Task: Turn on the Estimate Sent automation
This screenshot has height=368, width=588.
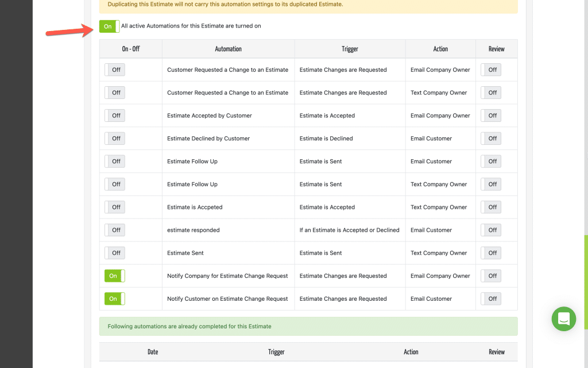Action: 115,253
